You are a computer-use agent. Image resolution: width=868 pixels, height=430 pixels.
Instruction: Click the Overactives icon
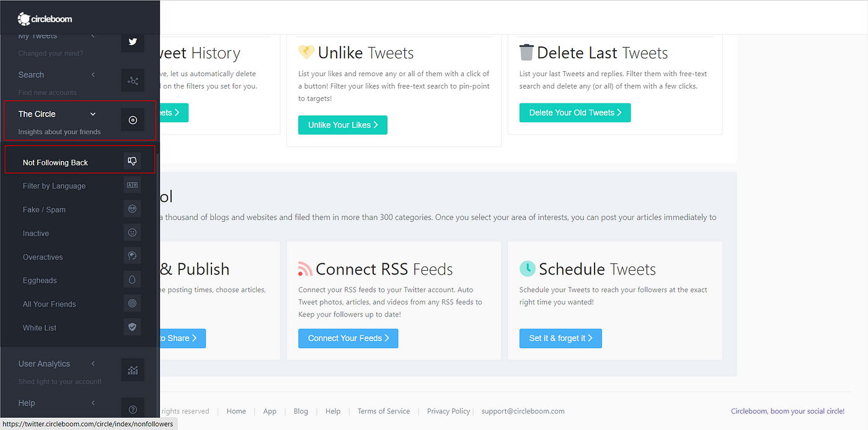tap(132, 256)
